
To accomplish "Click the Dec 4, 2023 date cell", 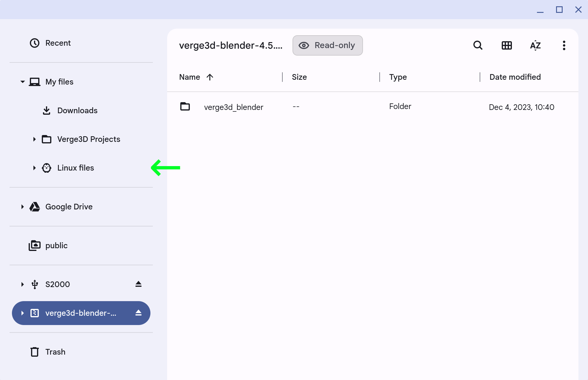I will [521, 107].
